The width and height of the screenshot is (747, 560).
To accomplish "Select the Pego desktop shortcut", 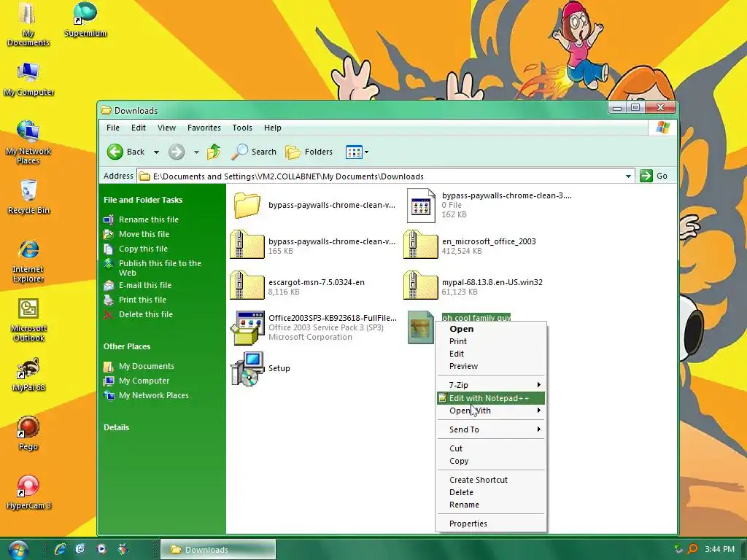I will [28, 434].
